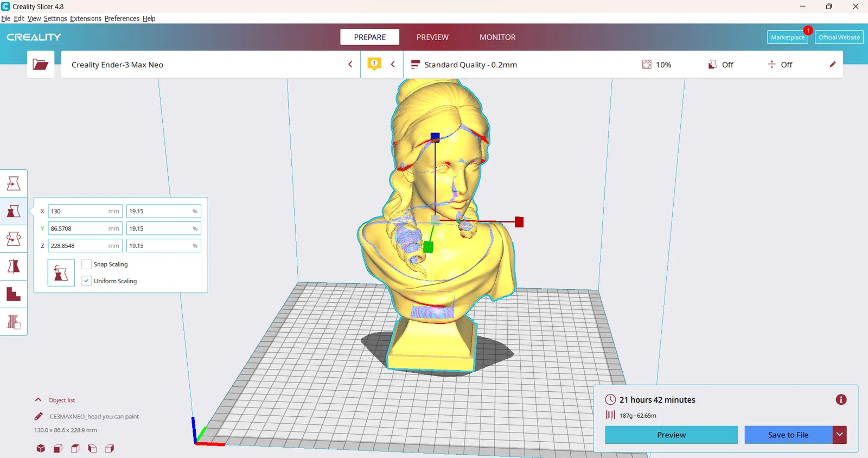Switch to the PREPARE stage tab
Viewport: 868px width, 458px height.
[x=370, y=37]
